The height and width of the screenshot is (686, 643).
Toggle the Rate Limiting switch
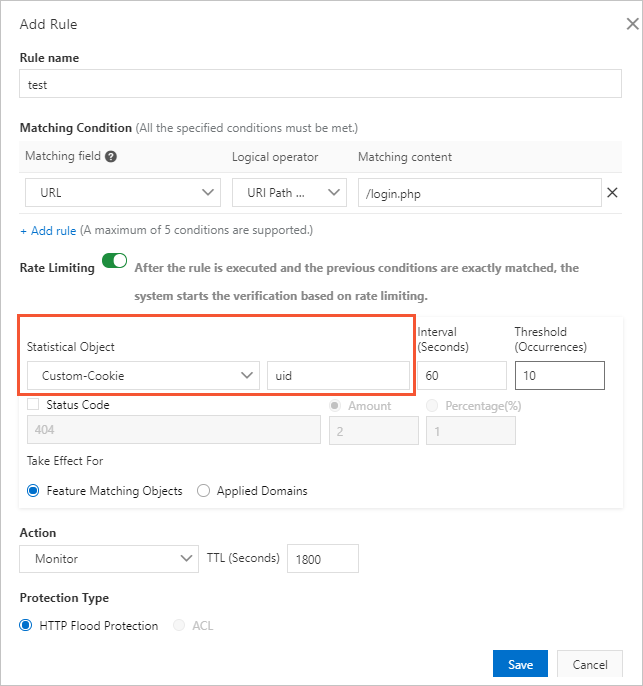click(x=114, y=262)
